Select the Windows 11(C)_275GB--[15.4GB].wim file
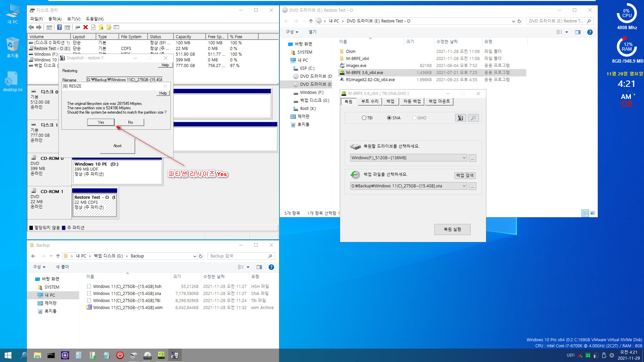 128,308
